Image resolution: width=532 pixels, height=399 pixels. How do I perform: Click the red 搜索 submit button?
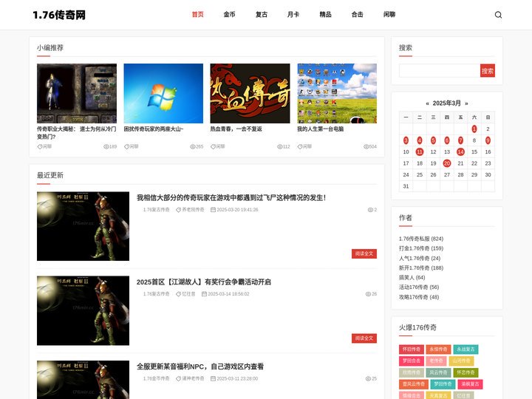(x=488, y=71)
